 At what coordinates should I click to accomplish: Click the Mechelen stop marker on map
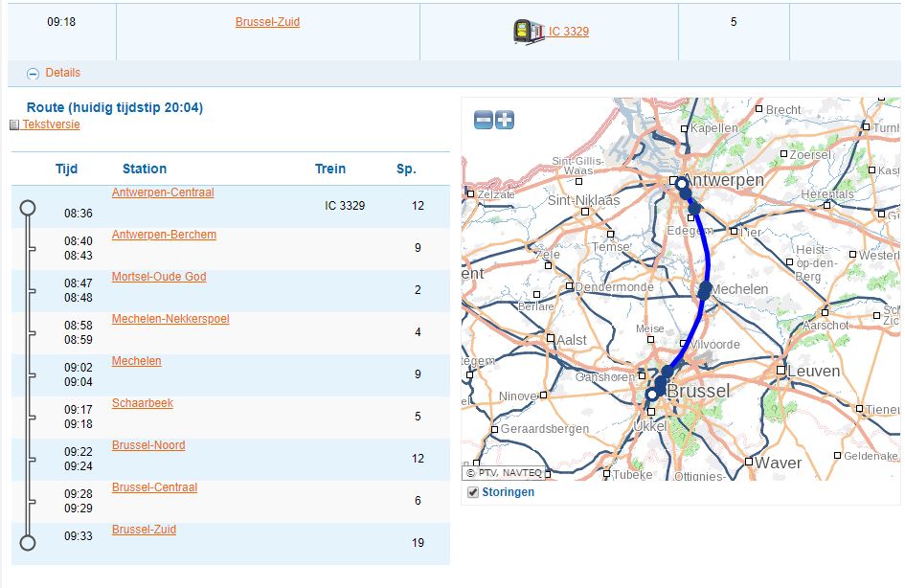tap(705, 288)
